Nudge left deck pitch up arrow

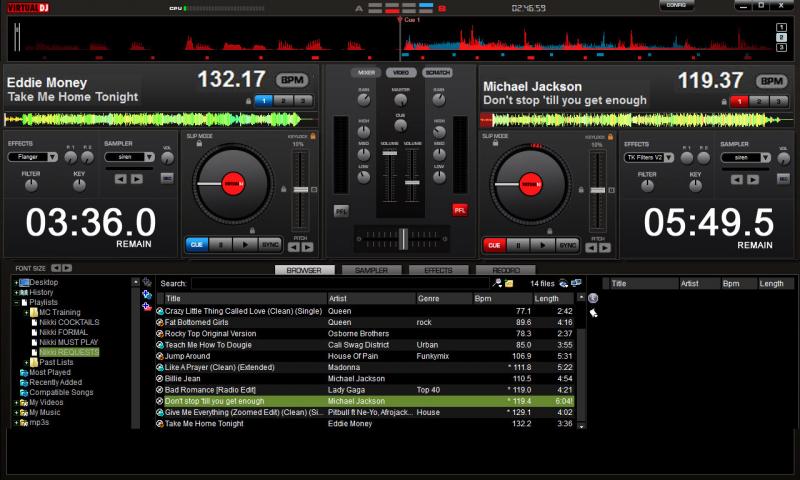307,247
